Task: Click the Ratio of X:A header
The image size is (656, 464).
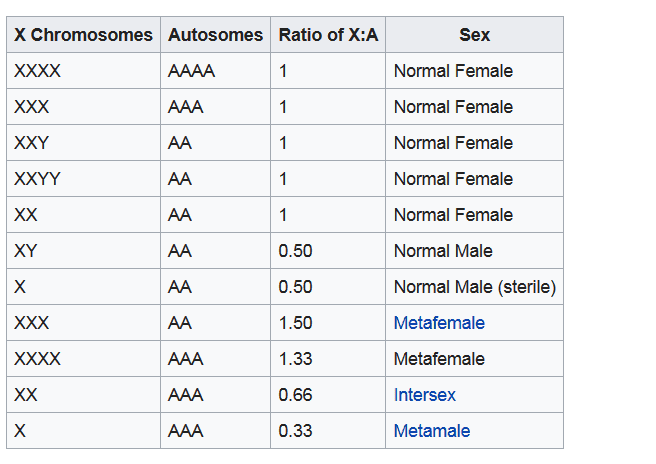Action: point(327,35)
